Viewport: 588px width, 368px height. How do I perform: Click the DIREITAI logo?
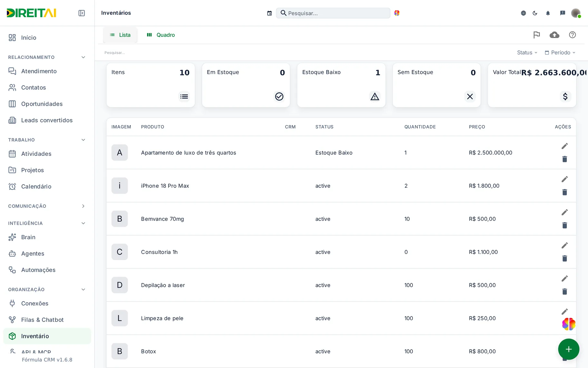coord(31,13)
